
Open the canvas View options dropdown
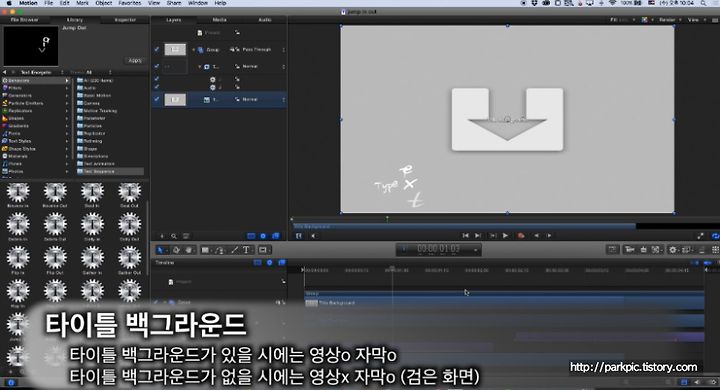click(x=696, y=20)
